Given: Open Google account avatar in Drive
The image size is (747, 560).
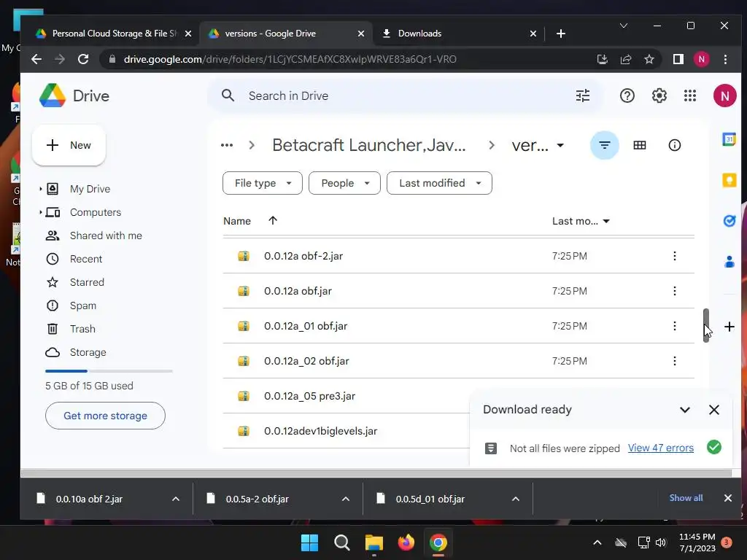Looking at the screenshot, I should (724, 96).
